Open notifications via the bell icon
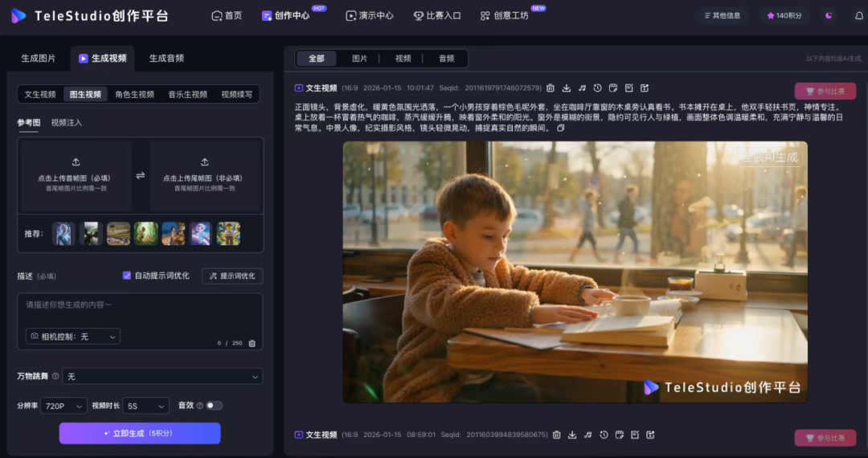Viewport: 868px width, 458px height. pyautogui.click(x=859, y=15)
